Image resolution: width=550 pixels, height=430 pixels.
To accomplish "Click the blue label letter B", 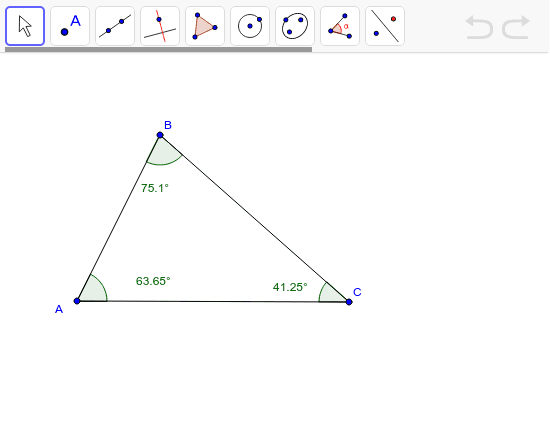I will (168, 125).
